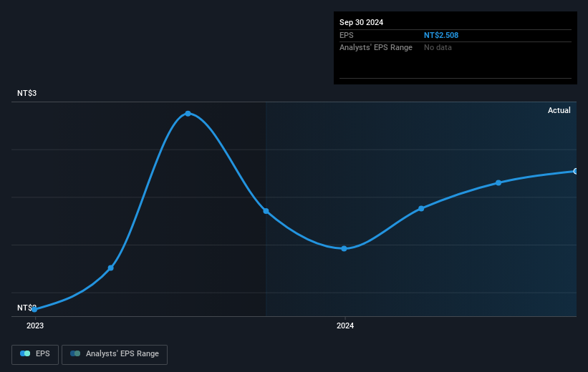Toggle the EPS legend series

(35, 354)
